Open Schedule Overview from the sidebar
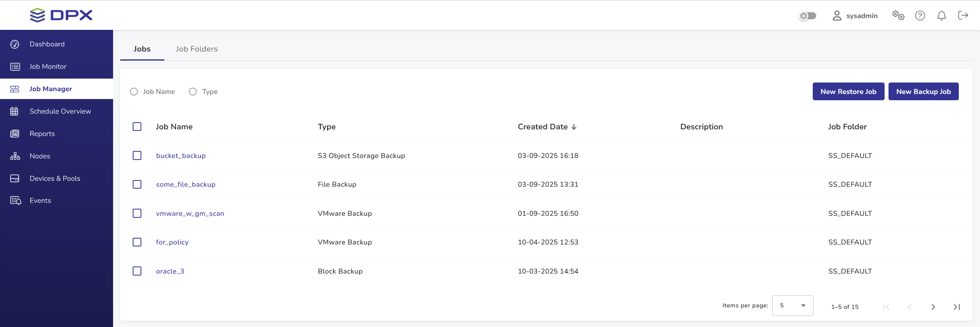The width and height of the screenshot is (980, 327). tap(60, 111)
